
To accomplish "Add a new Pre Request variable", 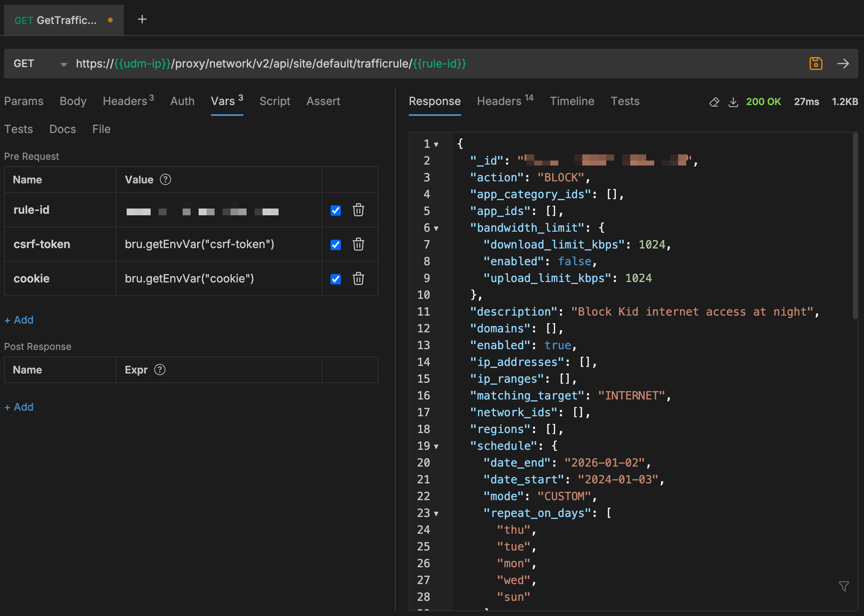I will coord(19,320).
